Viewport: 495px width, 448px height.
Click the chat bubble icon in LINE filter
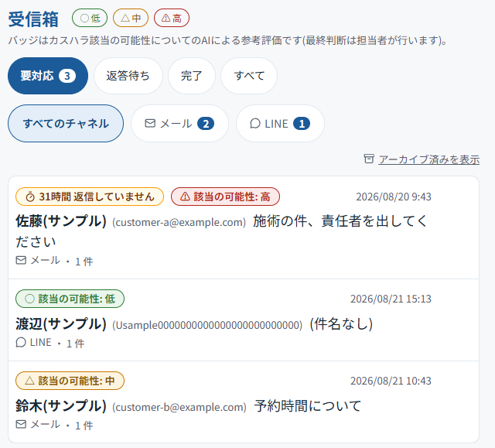tap(255, 124)
